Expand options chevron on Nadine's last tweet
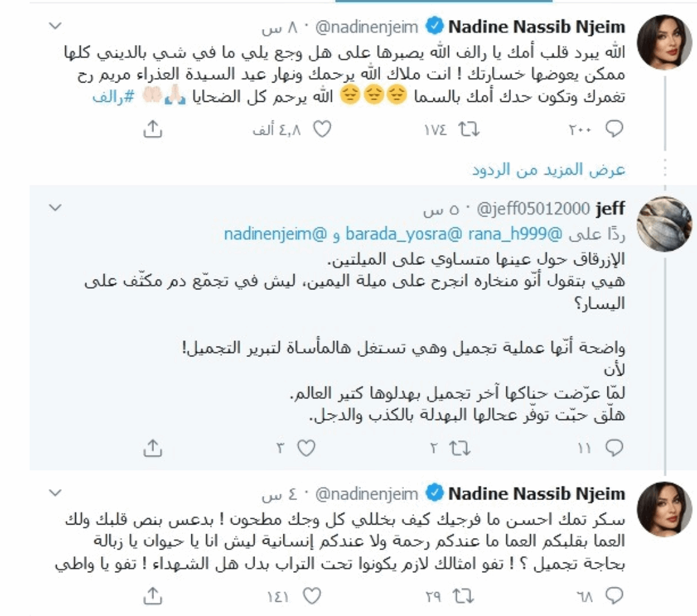 pos(55,492)
